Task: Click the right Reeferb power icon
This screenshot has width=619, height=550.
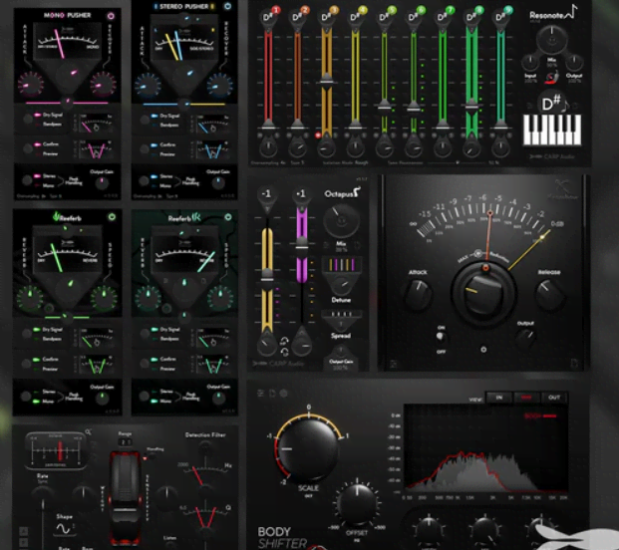Action: click(x=228, y=217)
